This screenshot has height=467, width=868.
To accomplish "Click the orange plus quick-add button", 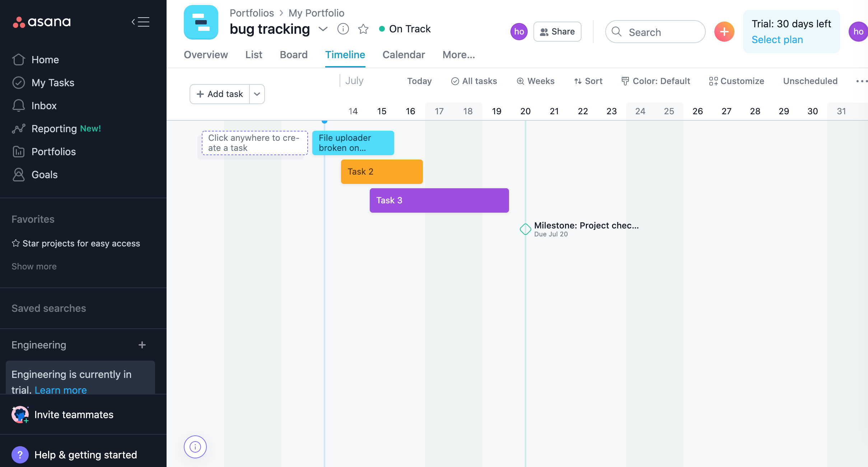I will pos(724,32).
